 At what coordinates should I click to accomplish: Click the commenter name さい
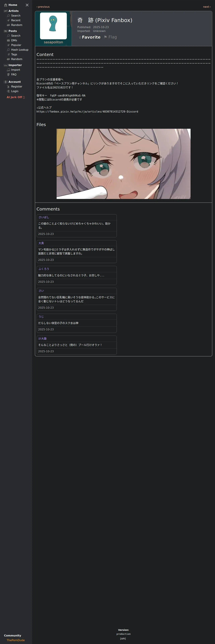(x=41, y=291)
